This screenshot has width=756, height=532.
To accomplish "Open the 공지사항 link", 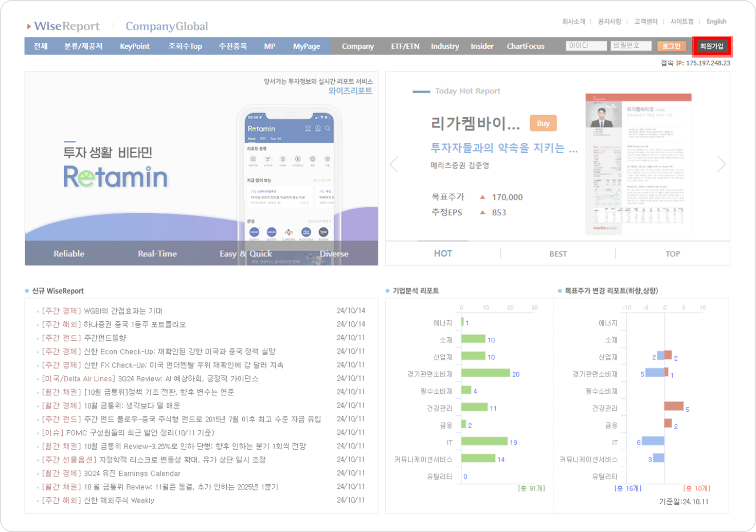I will pyautogui.click(x=609, y=22).
